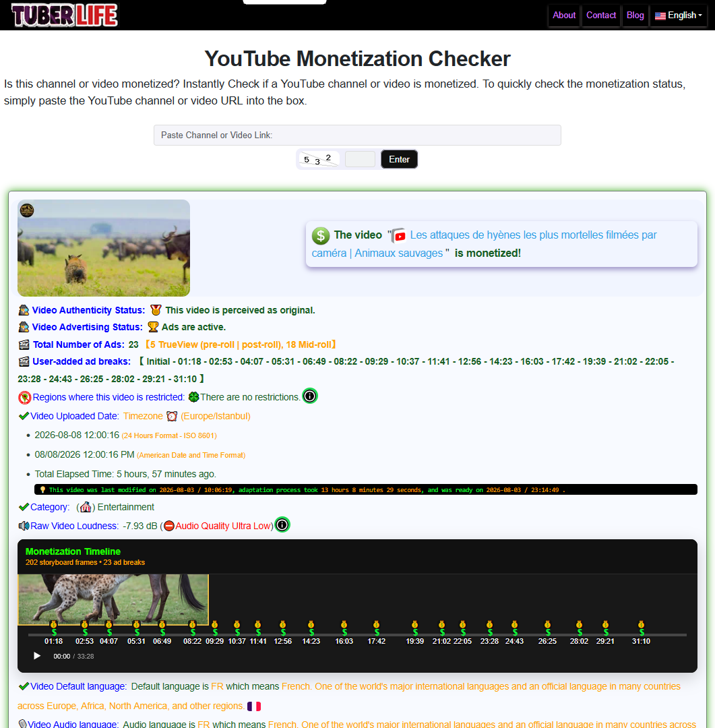
Task: Focus the Paste Channel or Video Link field
Action: point(357,135)
